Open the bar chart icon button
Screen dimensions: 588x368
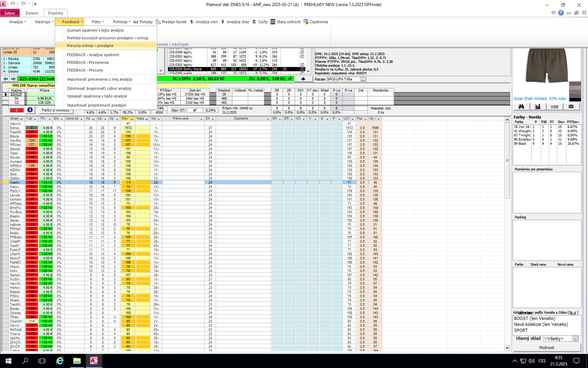pos(537,107)
